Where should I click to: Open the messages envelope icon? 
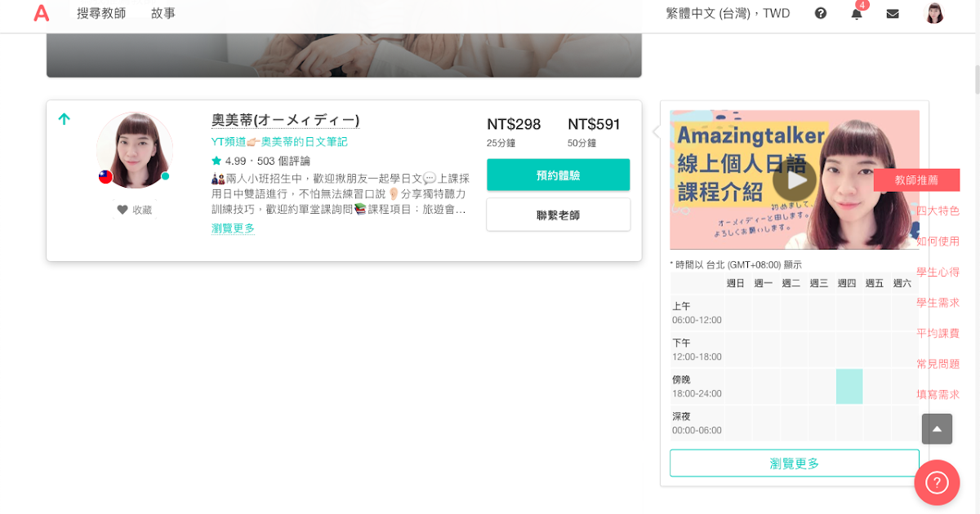(893, 13)
